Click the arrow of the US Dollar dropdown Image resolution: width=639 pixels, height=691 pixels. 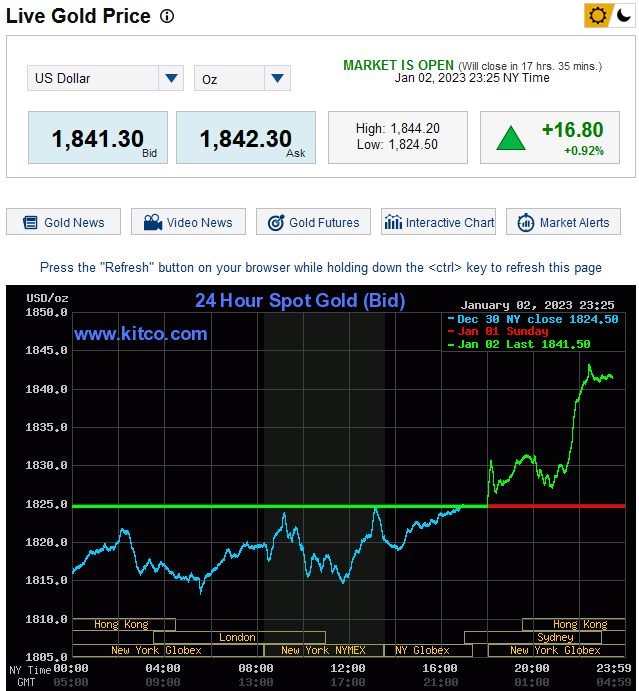[171, 78]
